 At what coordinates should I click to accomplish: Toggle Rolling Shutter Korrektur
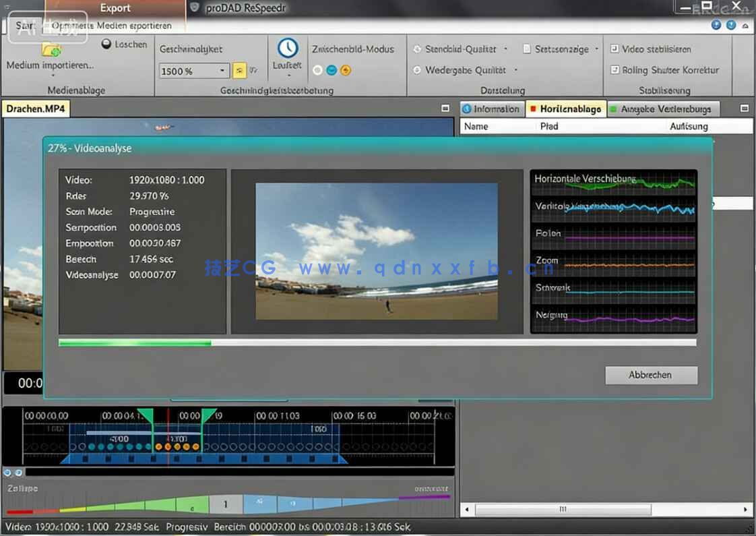tap(615, 69)
